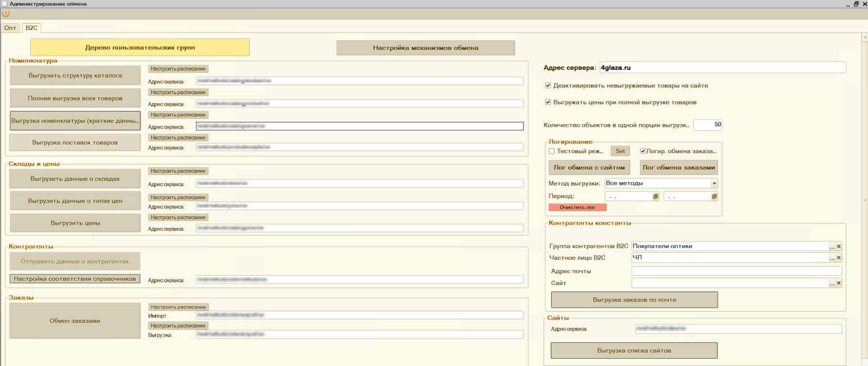The image size is (868, 366).
Task: Clear the Сайт field with X
Action: pyautogui.click(x=839, y=283)
